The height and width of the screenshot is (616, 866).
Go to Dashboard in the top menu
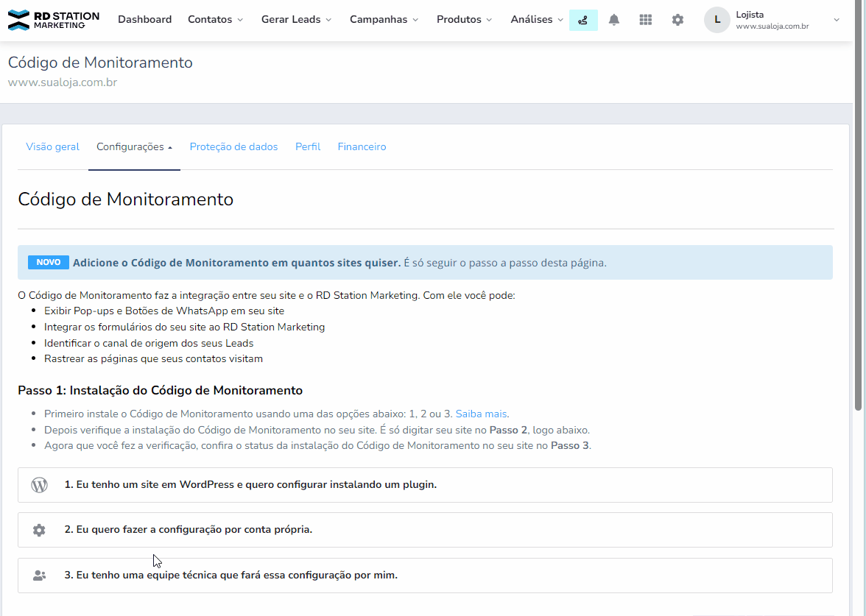pyautogui.click(x=144, y=19)
